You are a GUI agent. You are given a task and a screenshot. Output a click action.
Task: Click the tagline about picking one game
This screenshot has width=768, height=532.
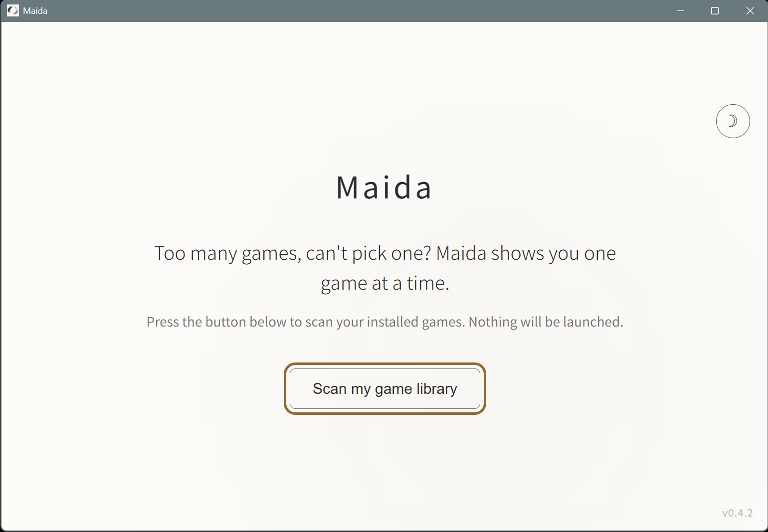(384, 268)
